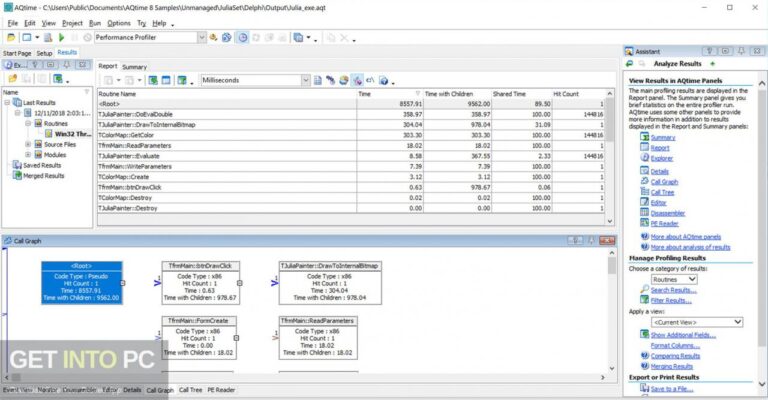Click the Assistant back navigation arrow icon

coord(630,64)
